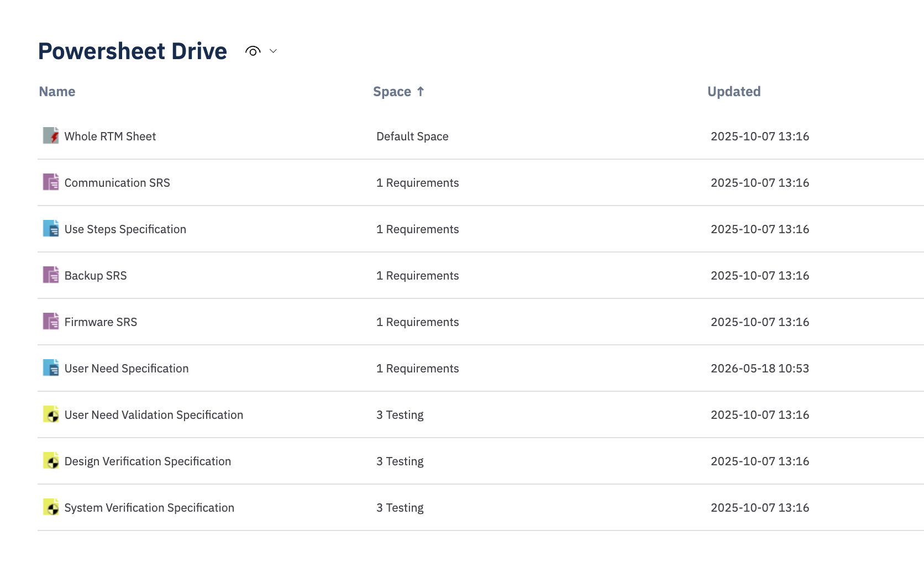
Task: Click updated date of User Need Validation Specification
Action: click(760, 415)
